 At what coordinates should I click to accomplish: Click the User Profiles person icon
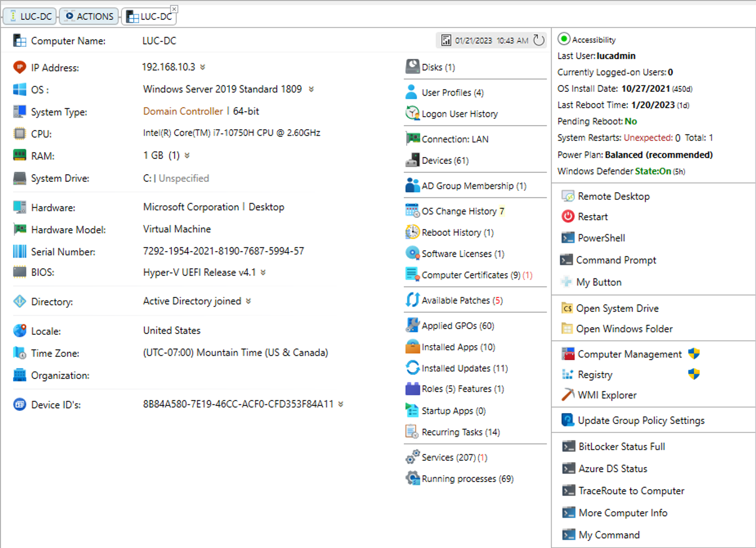pos(411,92)
